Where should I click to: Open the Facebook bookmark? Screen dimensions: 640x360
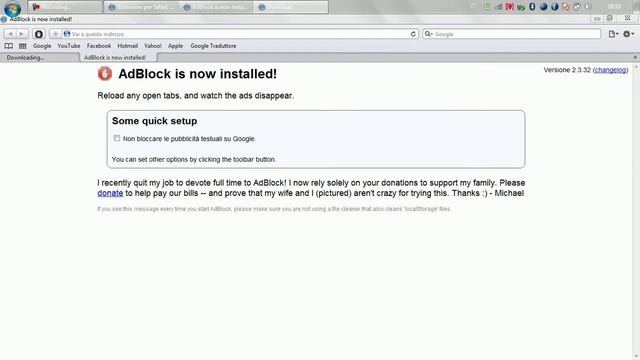(99, 46)
